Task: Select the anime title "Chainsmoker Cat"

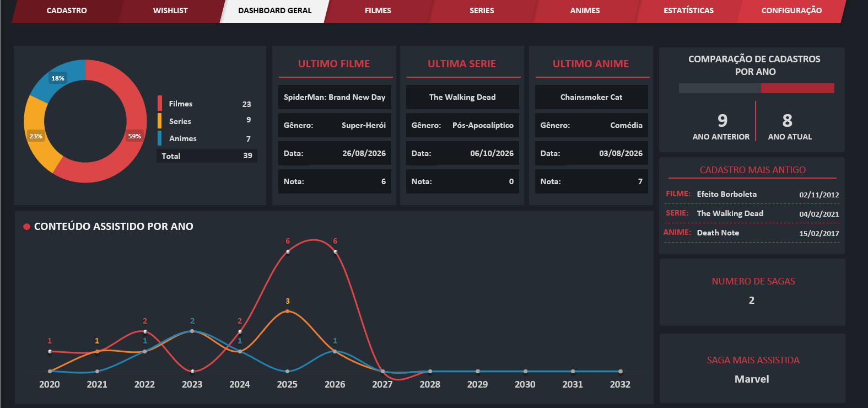Action: coord(591,97)
